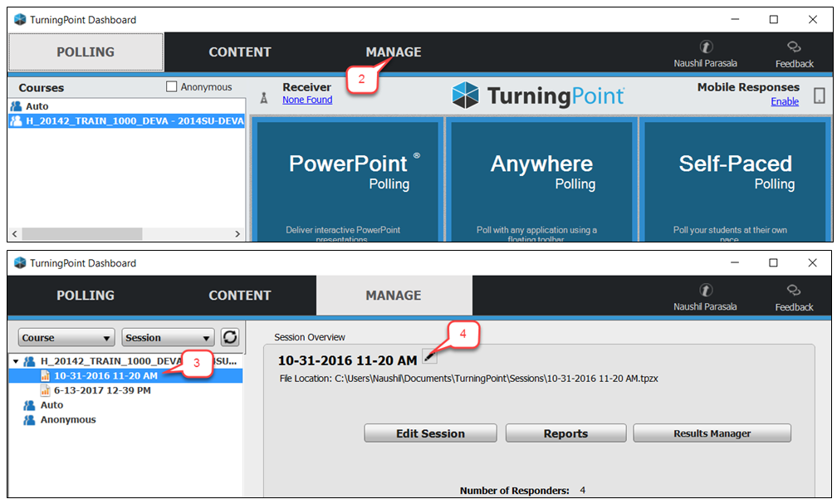This screenshot has height=504, width=837.
Task: Open Feedback icon in lower window
Action: pyautogui.click(x=794, y=291)
